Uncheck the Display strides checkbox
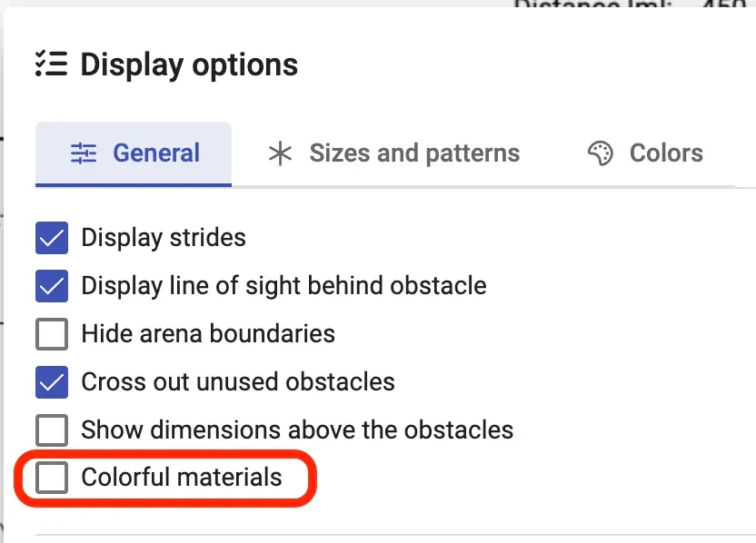 pyautogui.click(x=52, y=239)
